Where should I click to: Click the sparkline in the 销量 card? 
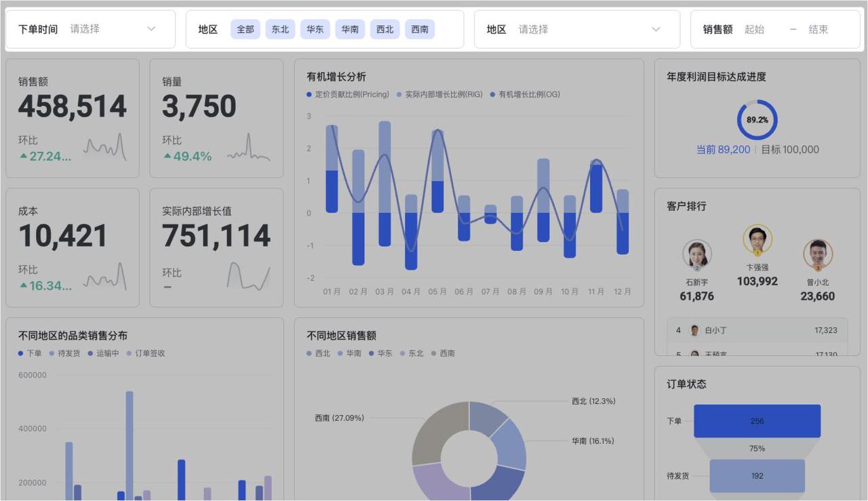coord(248,146)
